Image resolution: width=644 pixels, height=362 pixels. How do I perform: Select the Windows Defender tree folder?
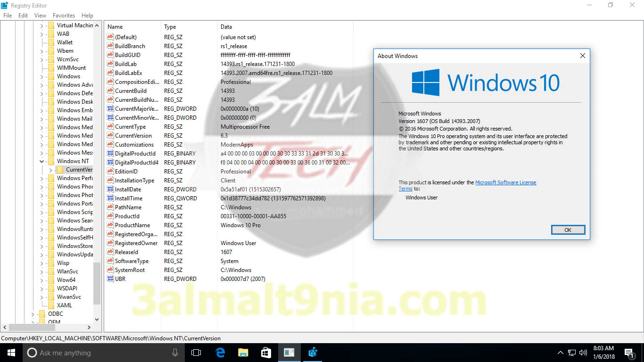tap(74, 93)
